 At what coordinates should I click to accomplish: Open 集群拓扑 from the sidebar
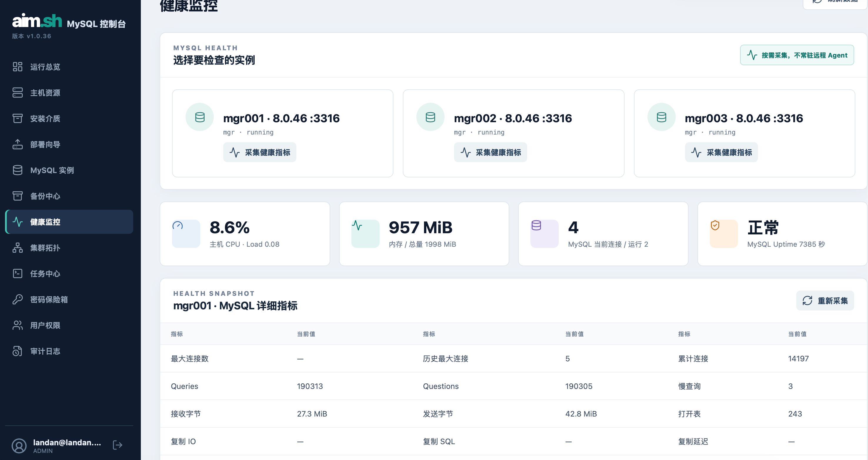pyautogui.click(x=69, y=248)
